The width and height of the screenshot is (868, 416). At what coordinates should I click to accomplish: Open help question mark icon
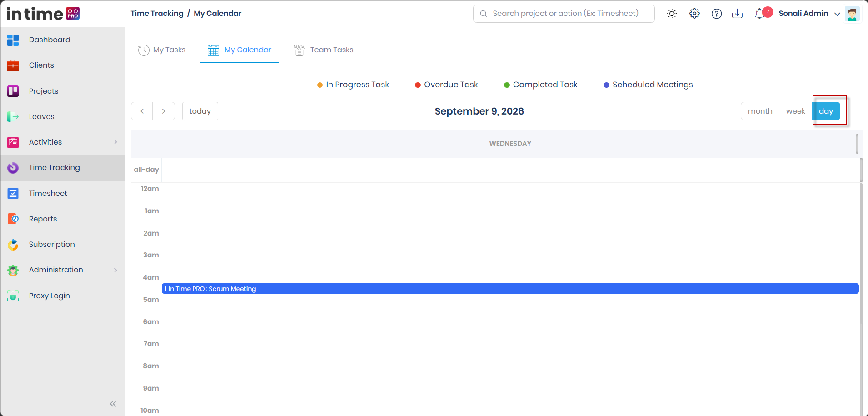pos(717,14)
